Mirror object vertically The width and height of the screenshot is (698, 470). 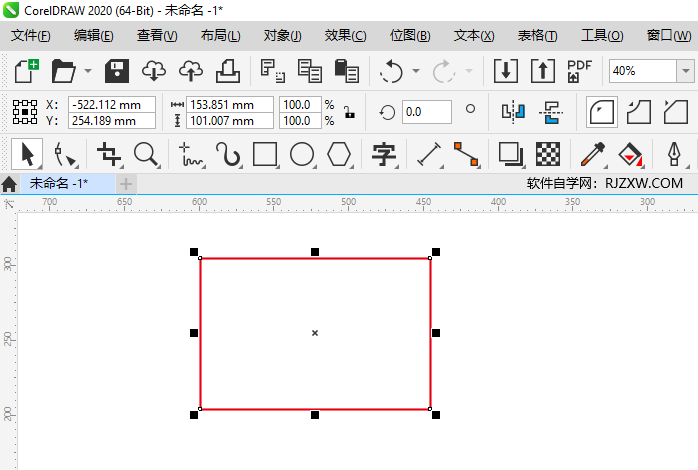[x=551, y=112]
